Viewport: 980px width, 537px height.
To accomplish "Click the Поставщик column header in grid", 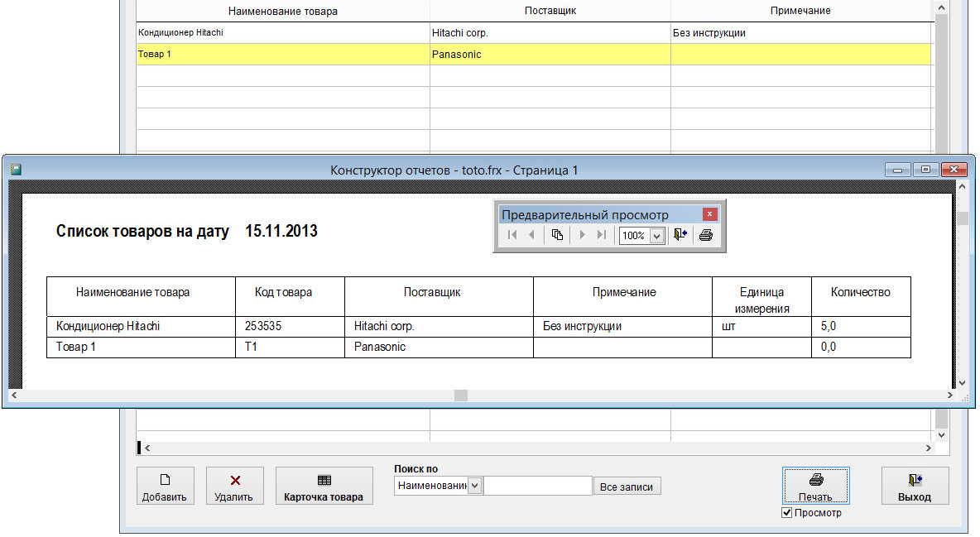I will click(x=550, y=11).
